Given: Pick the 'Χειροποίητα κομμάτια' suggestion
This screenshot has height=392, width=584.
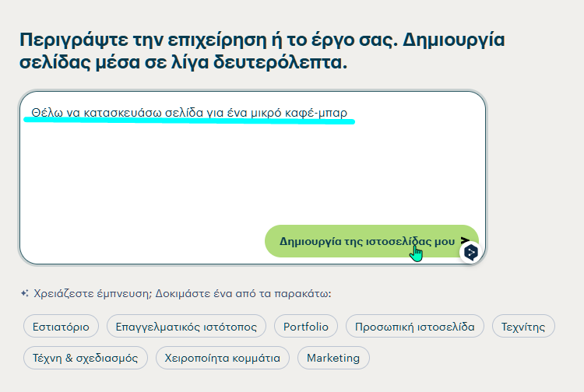Looking at the screenshot, I should (x=223, y=358).
